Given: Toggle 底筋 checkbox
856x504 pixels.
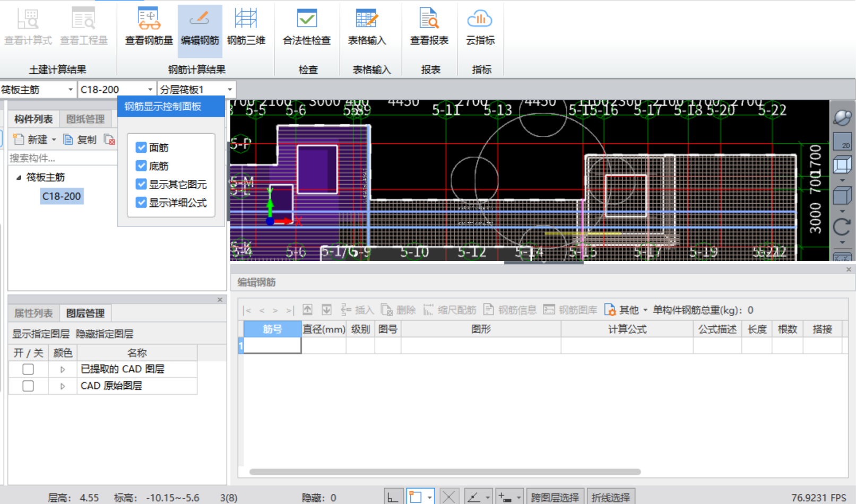Looking at the screenshot, I should click(141, 166).
